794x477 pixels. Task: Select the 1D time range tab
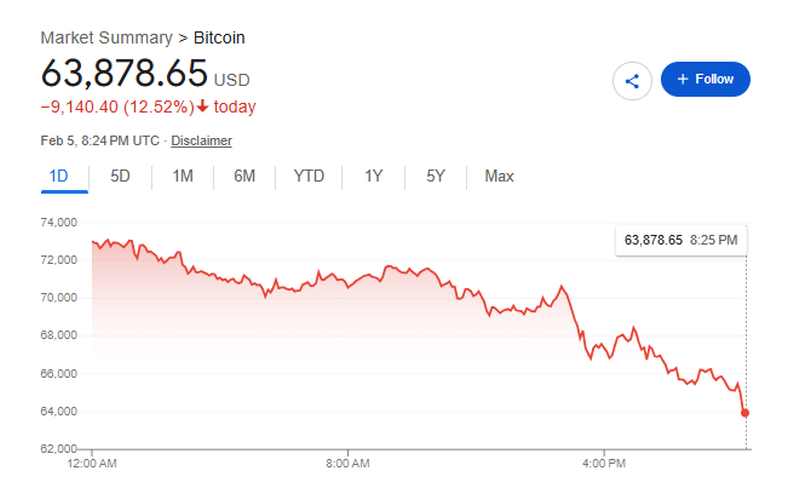pos(58,177)
